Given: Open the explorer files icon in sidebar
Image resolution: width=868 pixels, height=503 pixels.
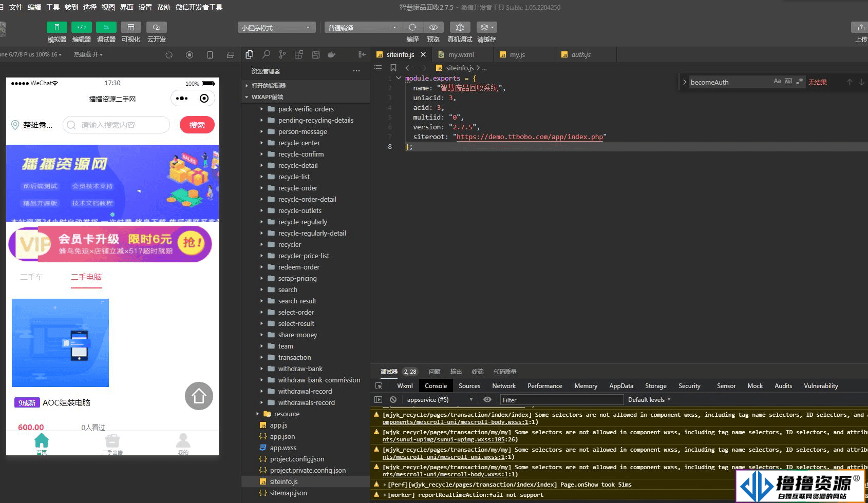Looking at the screenshot, I should [x=250, y=54].
